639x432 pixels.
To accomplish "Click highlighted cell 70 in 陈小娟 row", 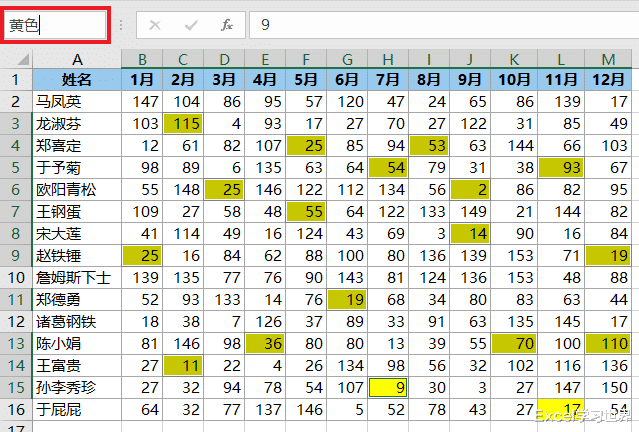I will (x=514, y=344).
